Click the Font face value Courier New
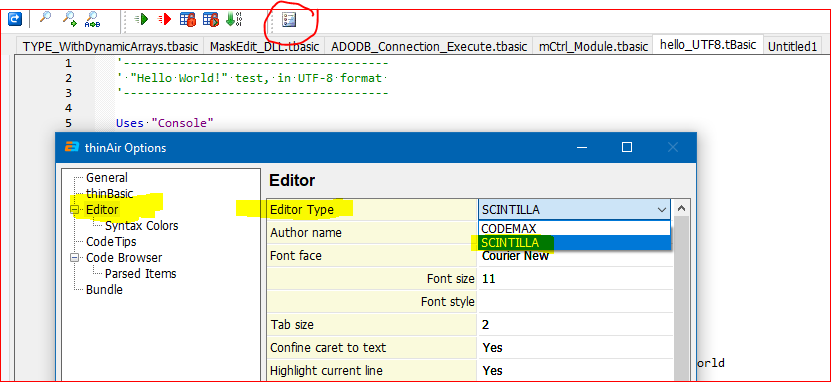Screen dimensions: 831x382 click(576, 256)
